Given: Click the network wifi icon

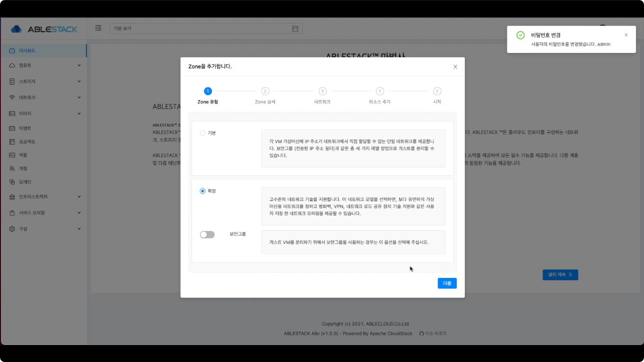Looking at the screenshot, I should (x=12, y=97).
